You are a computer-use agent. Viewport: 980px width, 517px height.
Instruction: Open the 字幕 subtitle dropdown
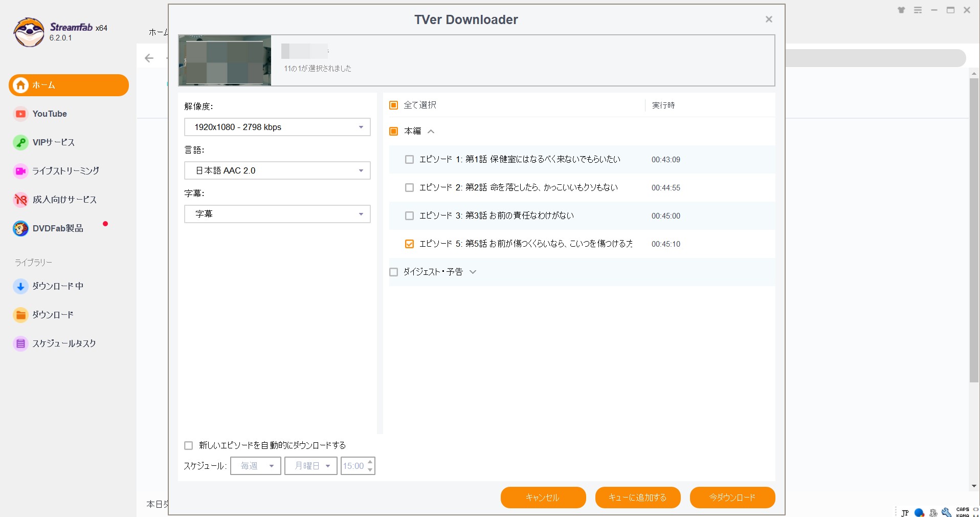[277, 214]
